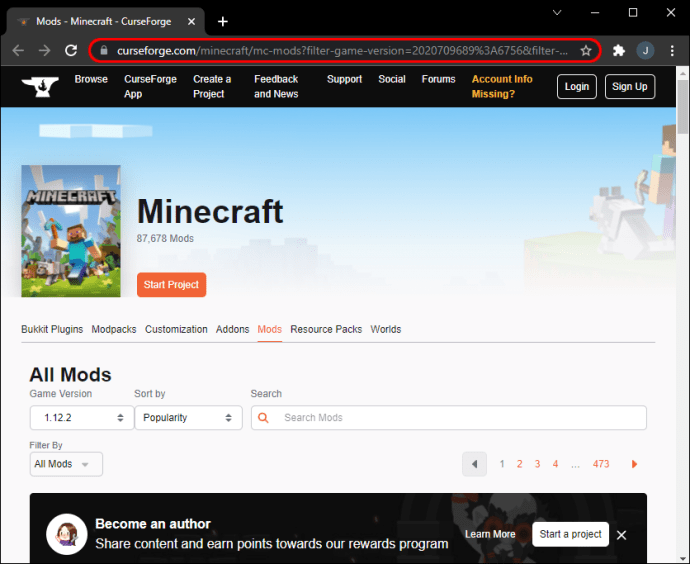Image resolution: width=690 pixels, height=564 pixels.
Task: Go to page 4 of mods
Action: (555, 464)
